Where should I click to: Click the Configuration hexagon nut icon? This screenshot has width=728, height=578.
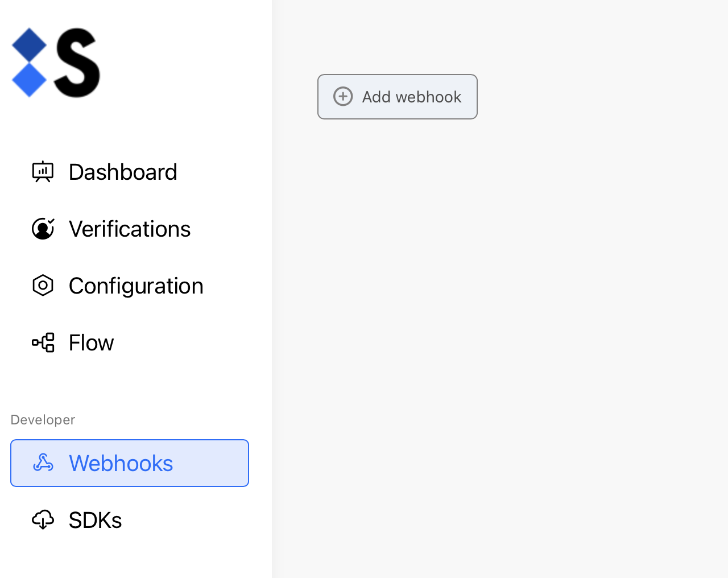tap(43, 286)
